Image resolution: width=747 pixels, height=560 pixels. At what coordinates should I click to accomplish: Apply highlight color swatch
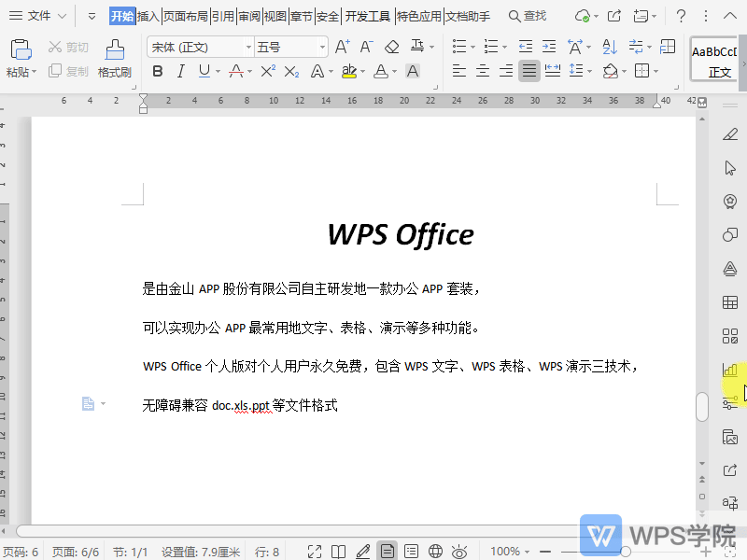coord(349,72)
